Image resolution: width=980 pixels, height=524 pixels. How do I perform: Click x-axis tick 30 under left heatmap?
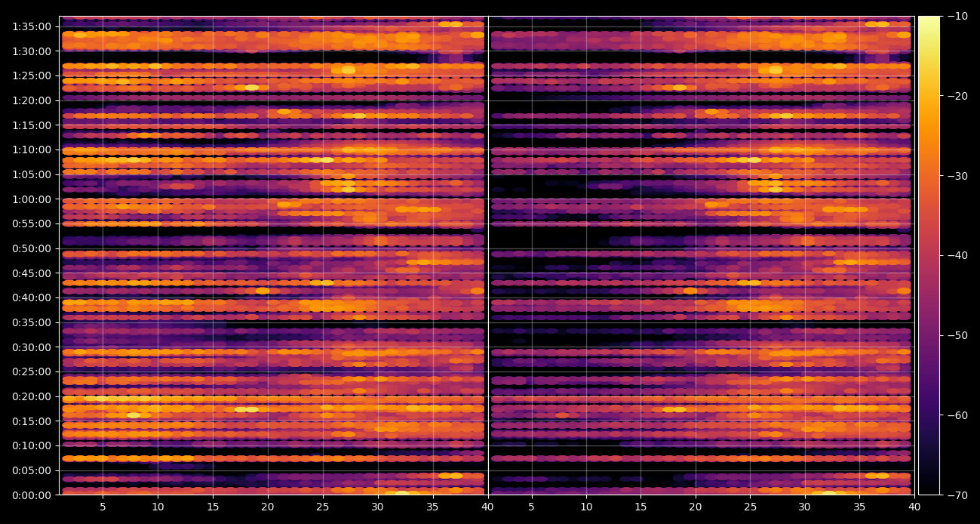[378, 507]
